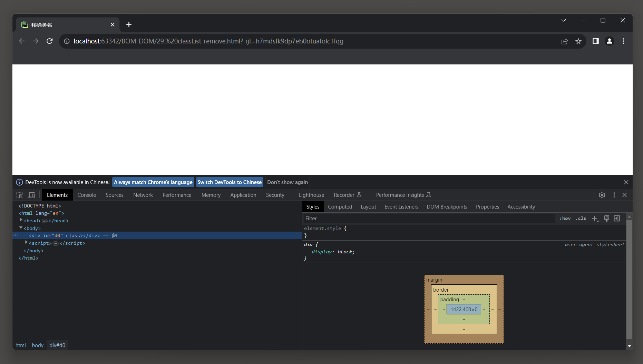This screenshot has width=643, height=364.
Task: Toggle element state with :hov
Action: 565,219
